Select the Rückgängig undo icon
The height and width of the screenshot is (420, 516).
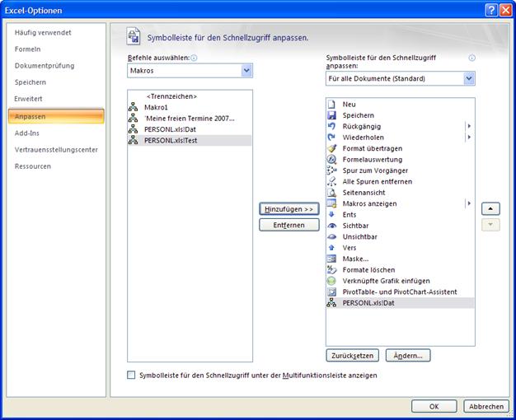[x=332, y=126]
